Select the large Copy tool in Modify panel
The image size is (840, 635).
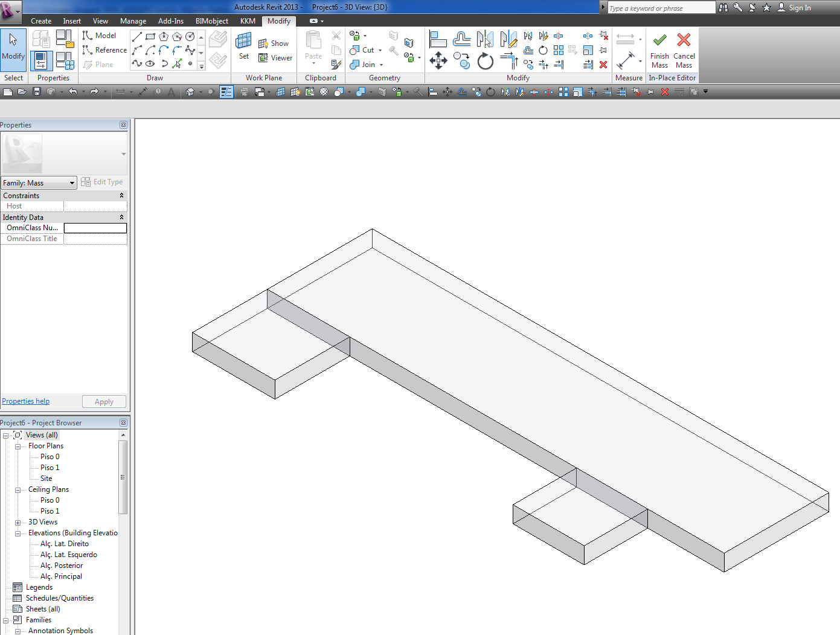(x=462, y=60)
